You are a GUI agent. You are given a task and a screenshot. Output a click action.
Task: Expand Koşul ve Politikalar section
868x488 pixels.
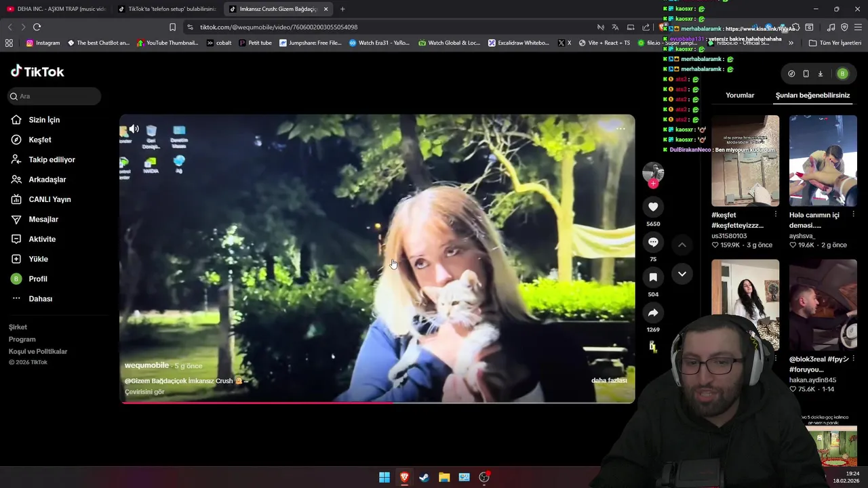tap(38, 352)
